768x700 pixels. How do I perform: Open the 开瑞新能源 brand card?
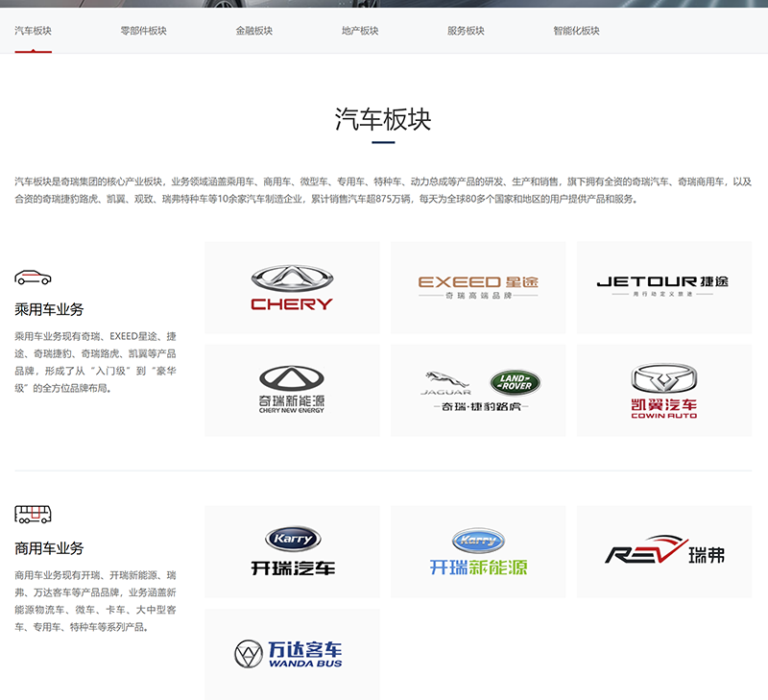click(478, 551)
